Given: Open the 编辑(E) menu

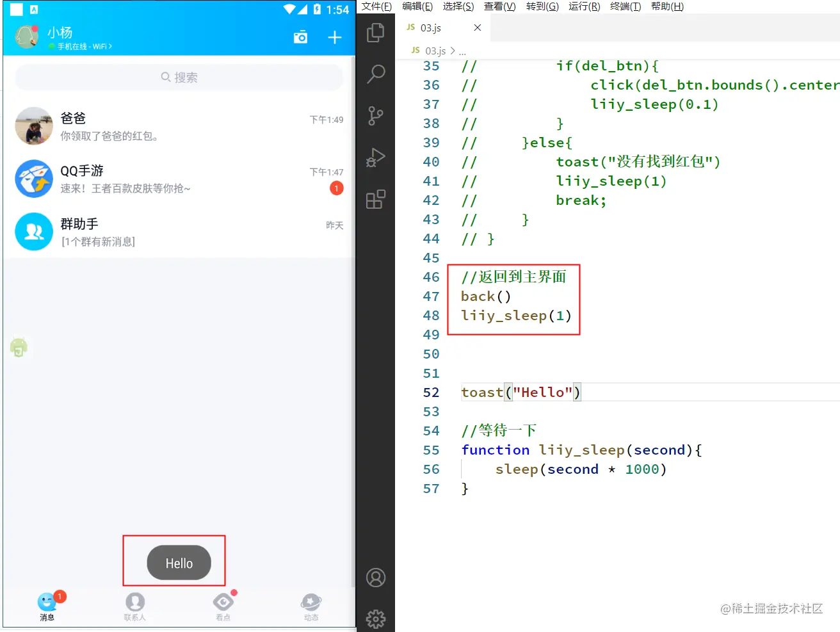Looking at the screenshot, I should tap(417, 6).
